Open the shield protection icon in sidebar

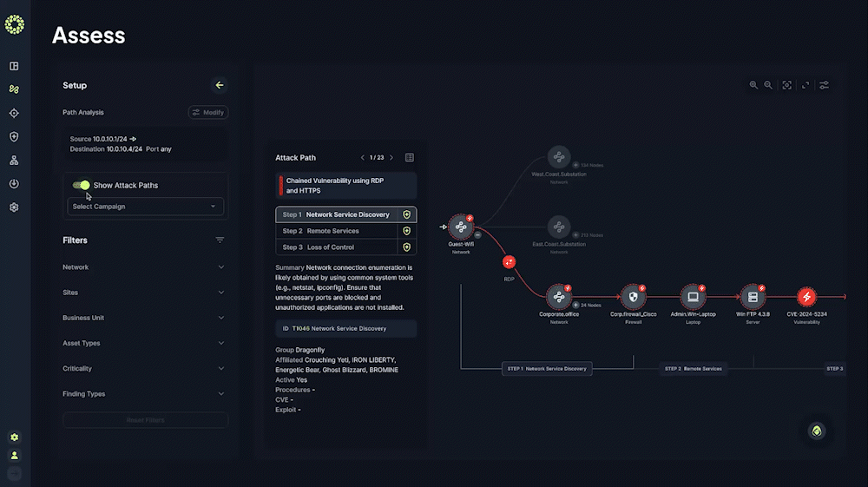point(14,137)
